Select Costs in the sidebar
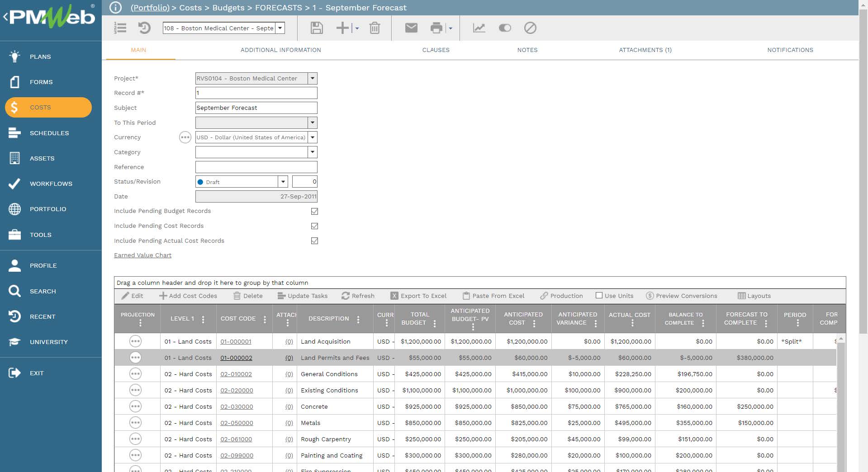This screenshot has width=868, height=472. click(48, 107)
